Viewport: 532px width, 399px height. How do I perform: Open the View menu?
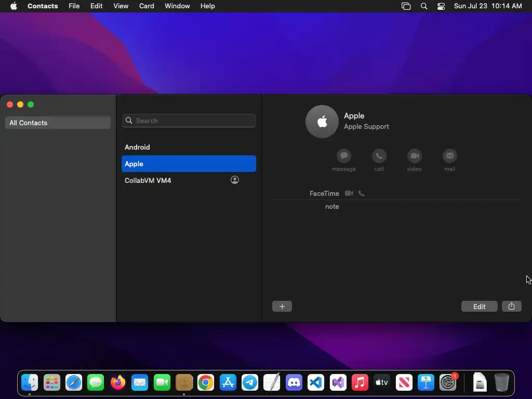pos(121,6)
